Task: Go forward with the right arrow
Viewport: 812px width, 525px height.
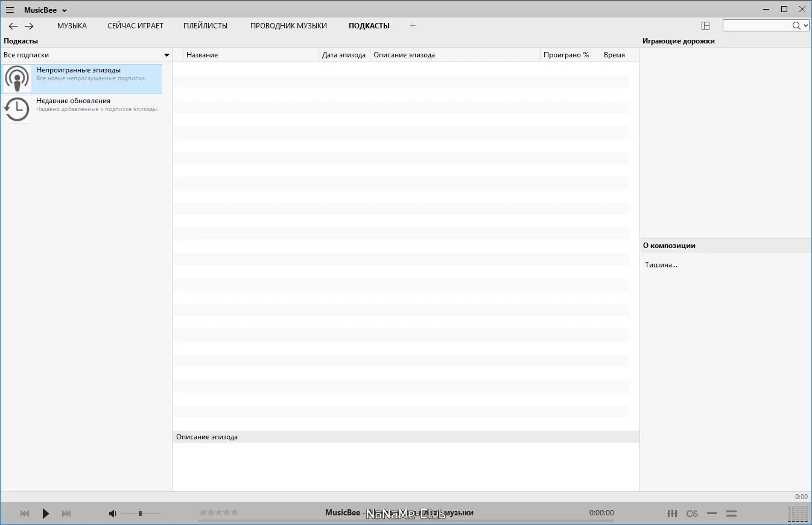Action: point(29,26)
